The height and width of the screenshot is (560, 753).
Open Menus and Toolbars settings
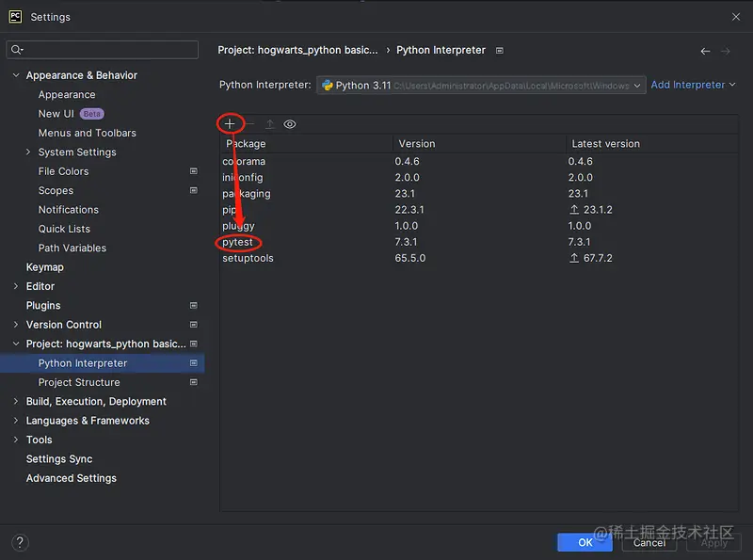click(87, 133)
